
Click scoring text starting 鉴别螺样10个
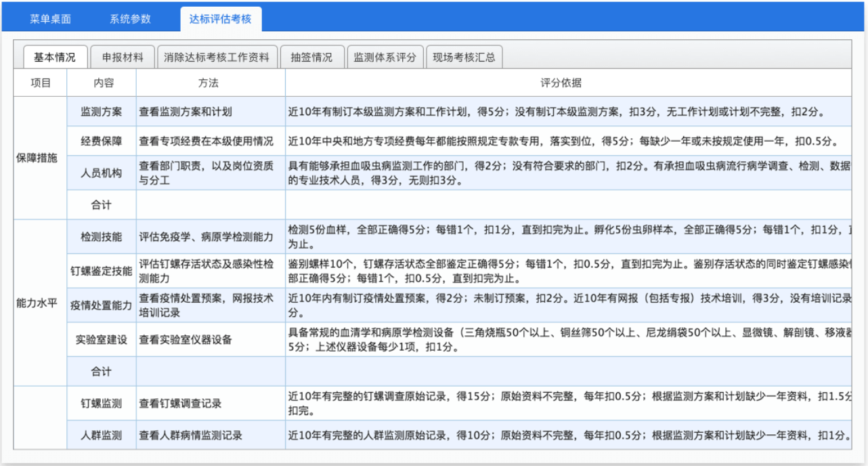coord(569,271)
